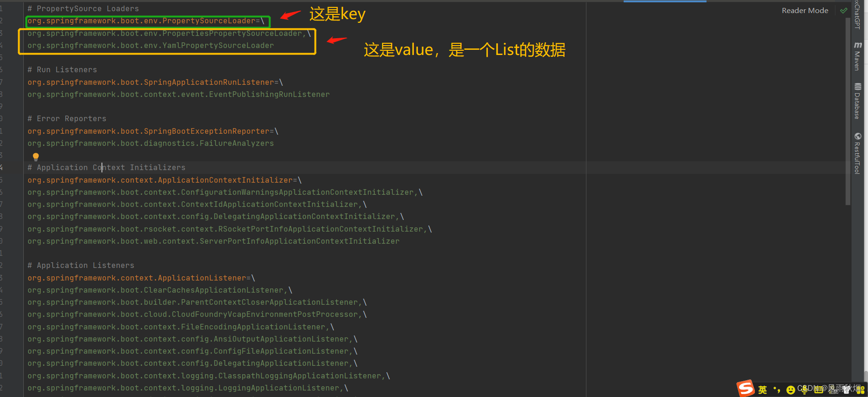Open the RestfulTool tool window
This screenshot has width=868, height=397.
coord(857,153)
